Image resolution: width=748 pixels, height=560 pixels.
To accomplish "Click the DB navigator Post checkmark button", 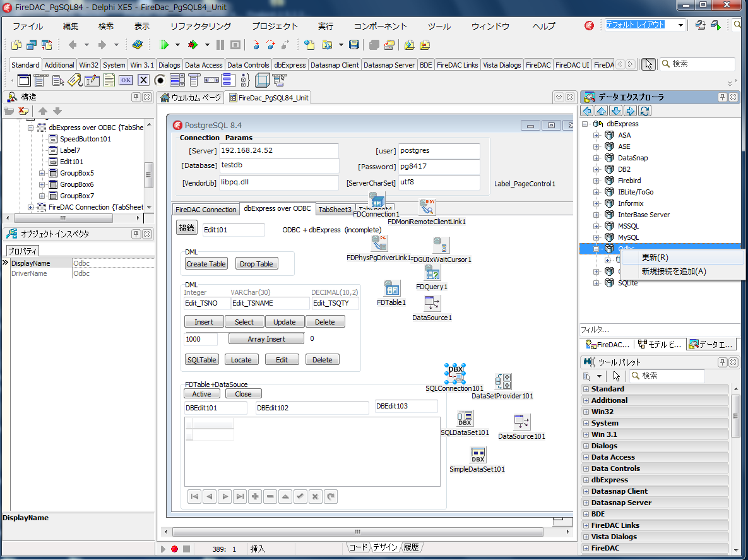I will click(x=300, y=497).
